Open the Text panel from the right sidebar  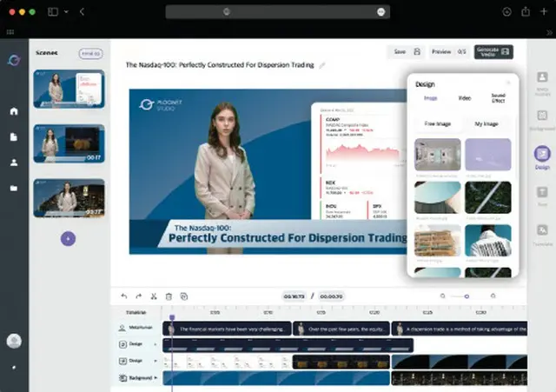pos(542,196)
